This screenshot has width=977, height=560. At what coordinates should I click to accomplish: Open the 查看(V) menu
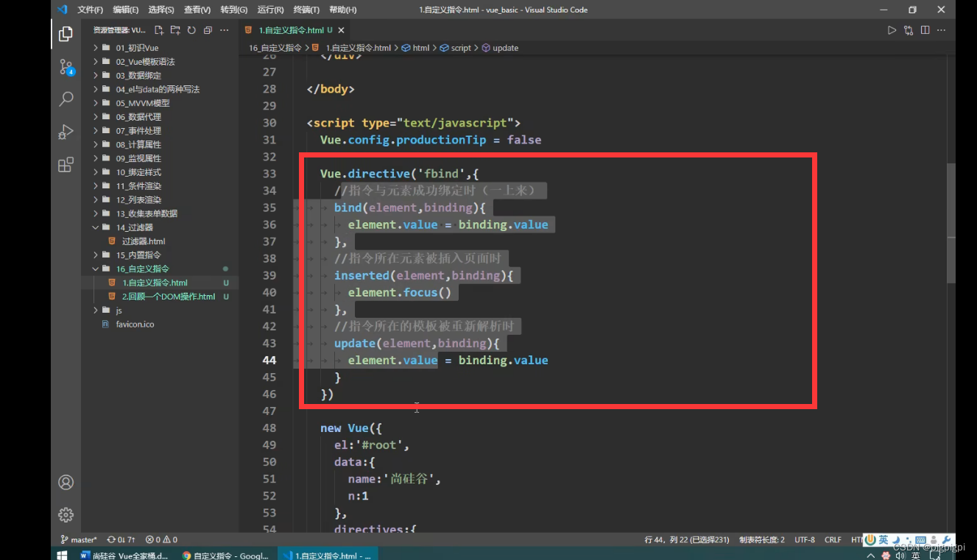pos(197,10)
